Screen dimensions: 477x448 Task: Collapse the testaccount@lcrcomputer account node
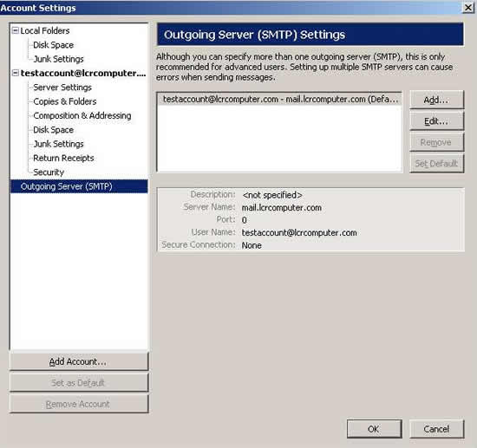(16, 73)
